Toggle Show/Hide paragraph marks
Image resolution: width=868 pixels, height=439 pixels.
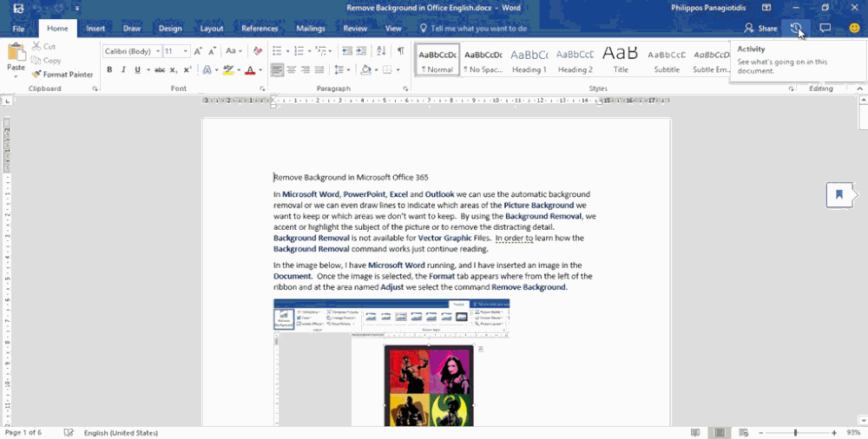(x=400, y=51)
